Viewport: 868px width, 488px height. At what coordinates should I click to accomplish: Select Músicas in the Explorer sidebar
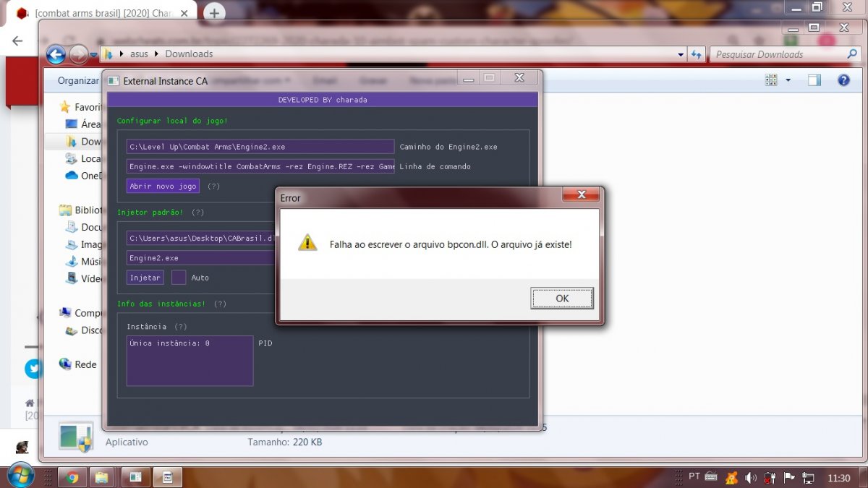(83, 262)
